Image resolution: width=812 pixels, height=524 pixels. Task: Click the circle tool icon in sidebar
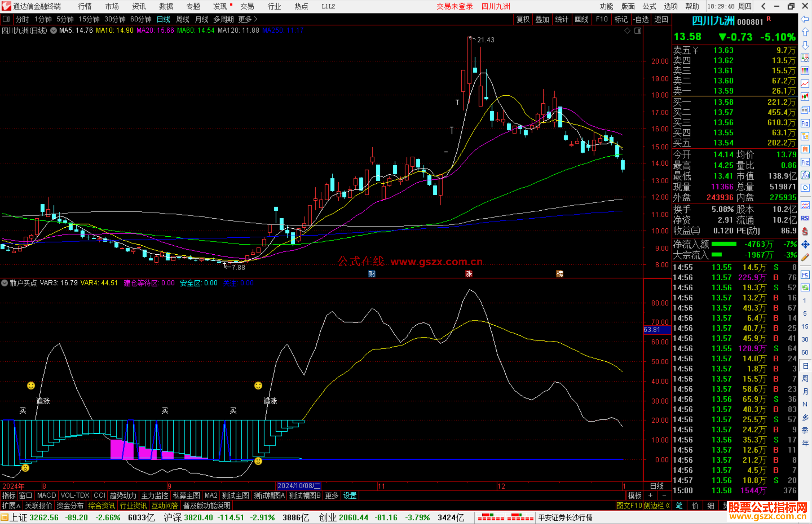click(x=805, y=188)
